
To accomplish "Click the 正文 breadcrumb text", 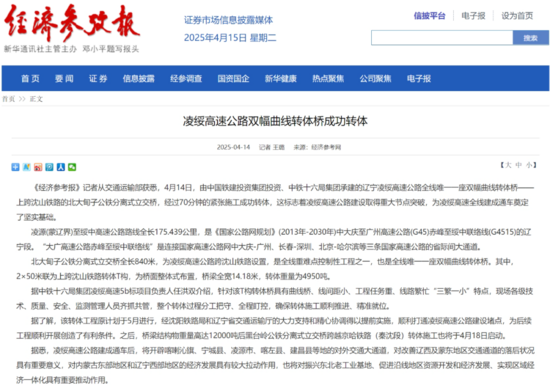I will point(36,99).
